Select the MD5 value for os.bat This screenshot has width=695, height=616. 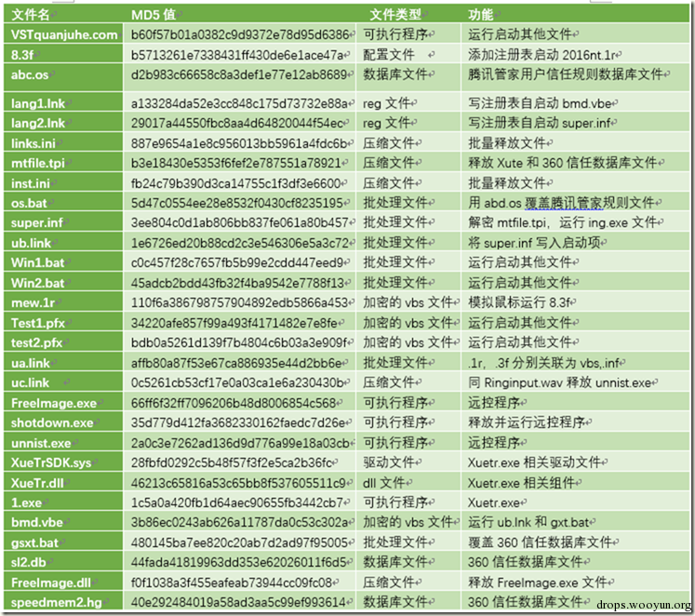point(239,203)
